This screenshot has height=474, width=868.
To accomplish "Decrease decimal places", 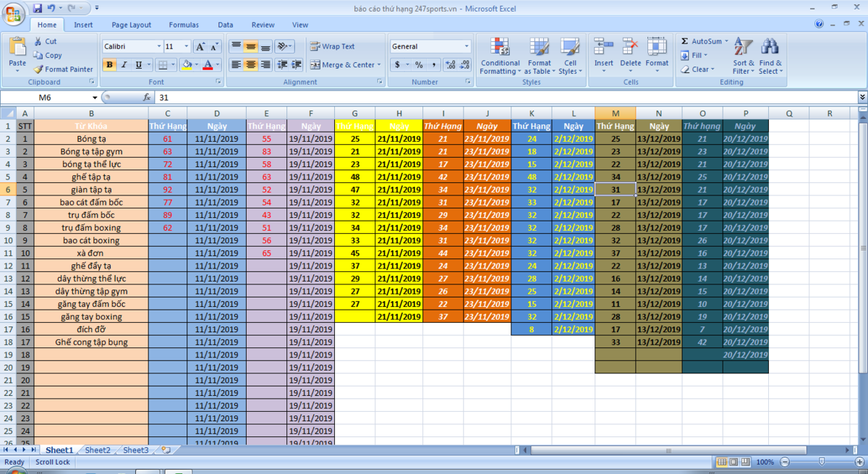I will click(x=464, y=64).
